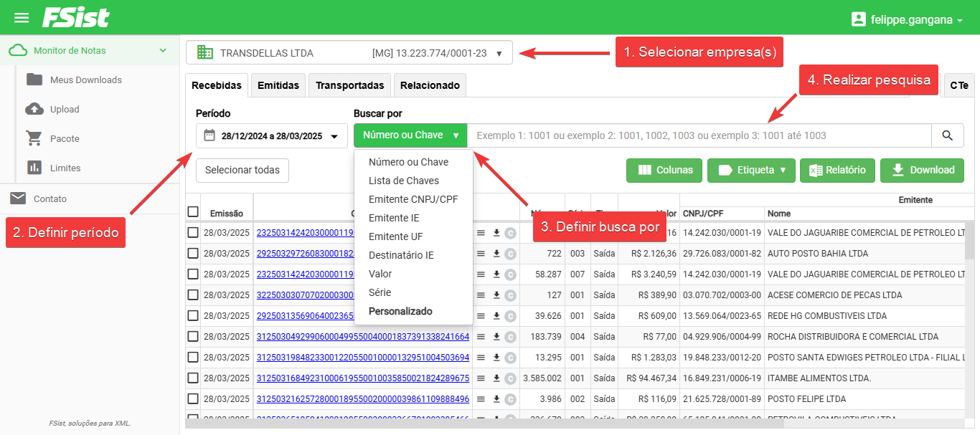Click the Selecionar todas button
Image resolution: width=980 pixels, height=435 pixels.
coord(242,171)
